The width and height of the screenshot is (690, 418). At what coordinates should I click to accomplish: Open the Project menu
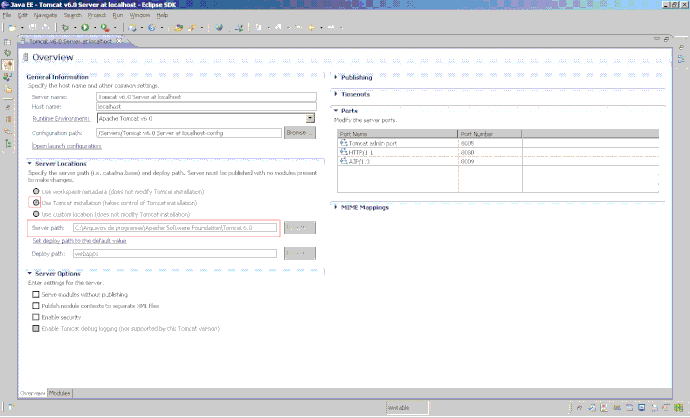(97, 15)
